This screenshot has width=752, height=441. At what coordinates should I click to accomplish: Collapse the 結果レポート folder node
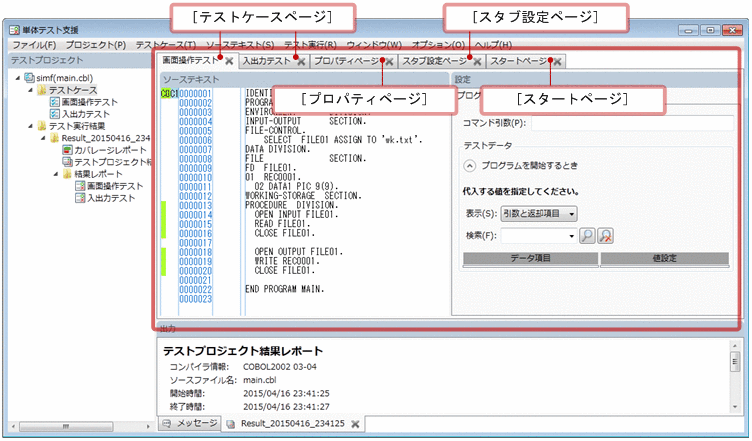pyautogui.click(x=56, y=174)
